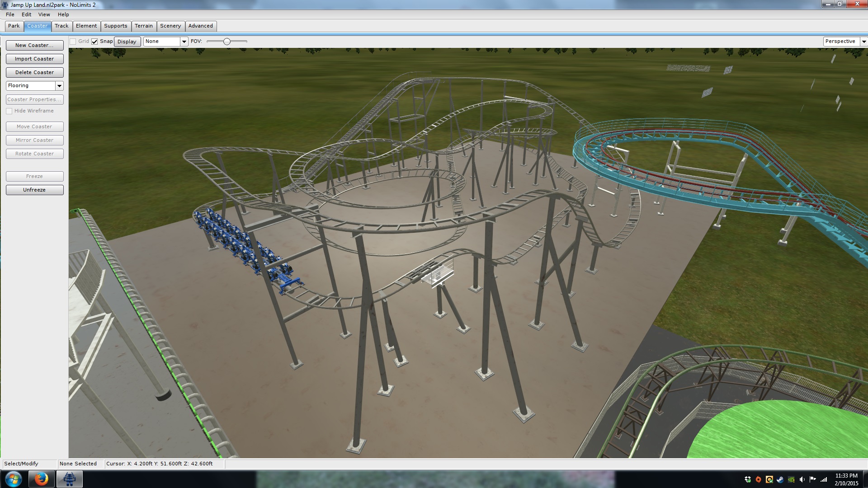
Task: Check the Hide Wireframe option
Action: 9,111
